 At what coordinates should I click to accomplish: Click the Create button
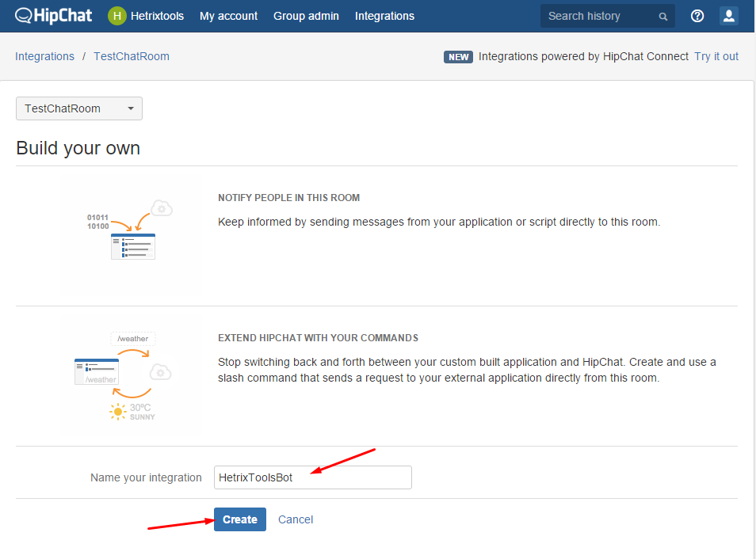[x=240, y=519]
